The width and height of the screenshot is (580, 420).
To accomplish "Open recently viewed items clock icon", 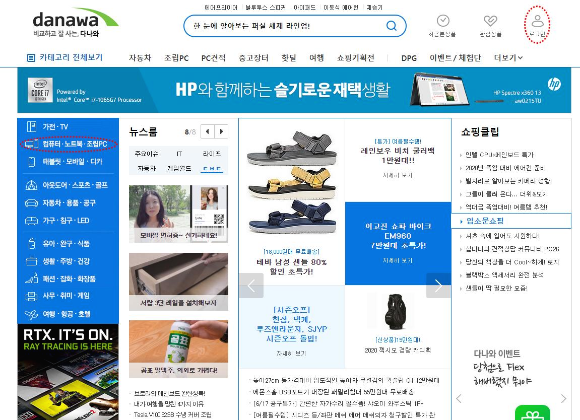I will click(443, 21).
